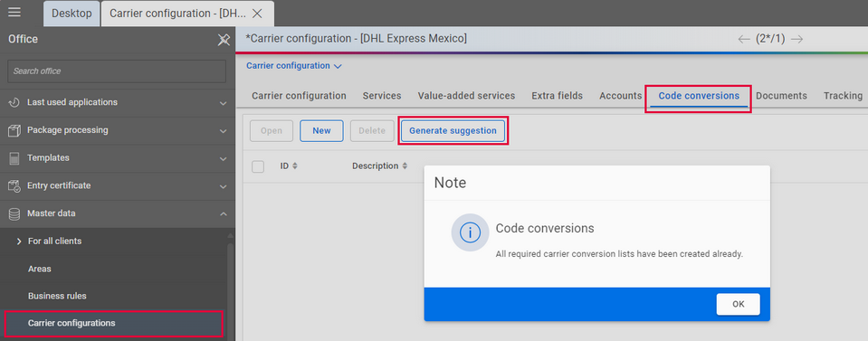Image resolution: width=868 pixels, height=341 pixels.
Task: Sort the list by ID column
Action: point(289,166)
